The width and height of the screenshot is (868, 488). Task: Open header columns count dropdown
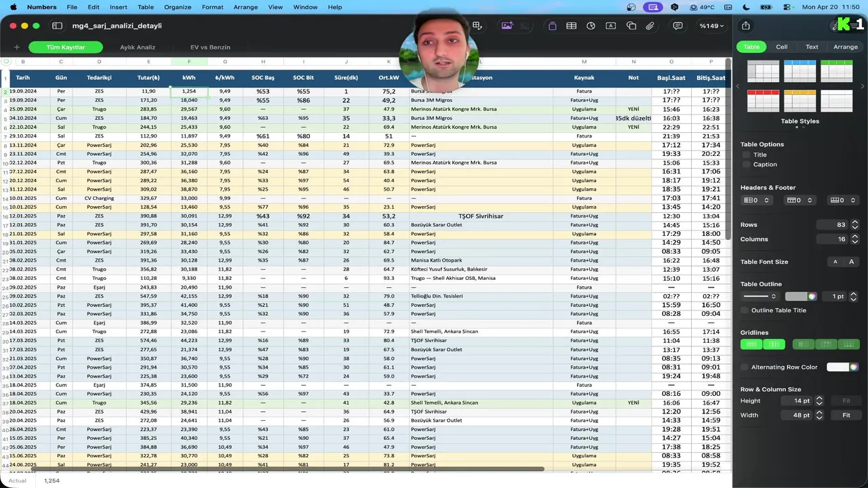(x=757, y=200)
